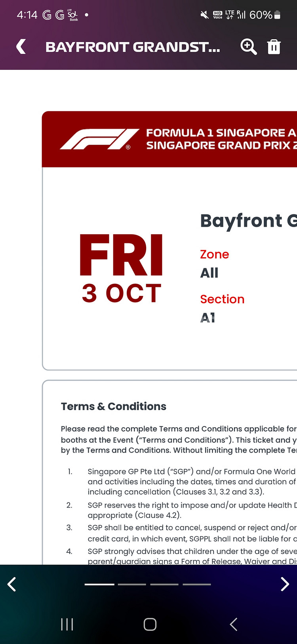This screenshot has width=297, height=644.
Task: Select the first page indicator
Action: click(99, 584)
